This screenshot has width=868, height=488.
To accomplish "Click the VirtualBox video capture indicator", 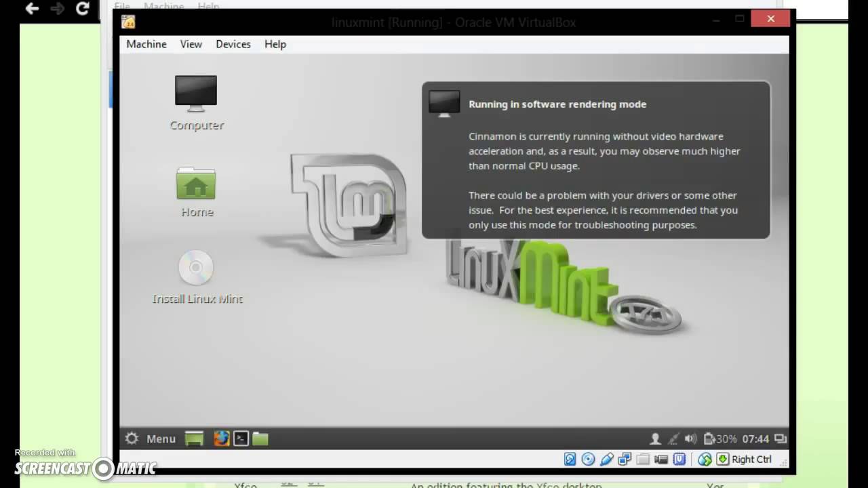I will [661, 460].
